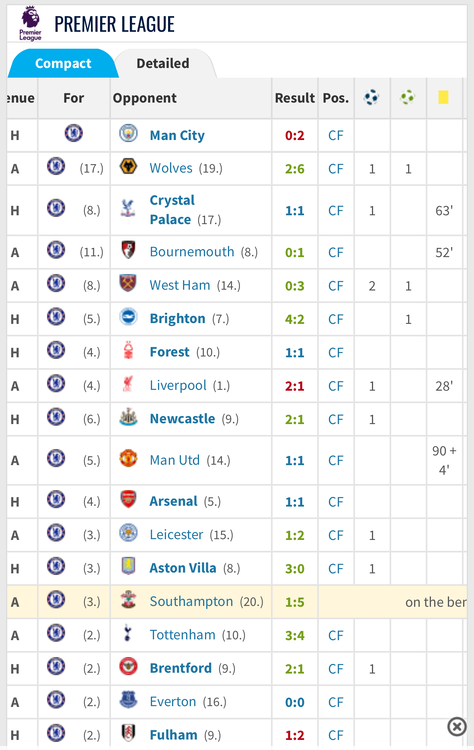Viewport: 474px width, 750px height.
Task: Open the Southampton opponent link
Action: click(x=191, y=601)
